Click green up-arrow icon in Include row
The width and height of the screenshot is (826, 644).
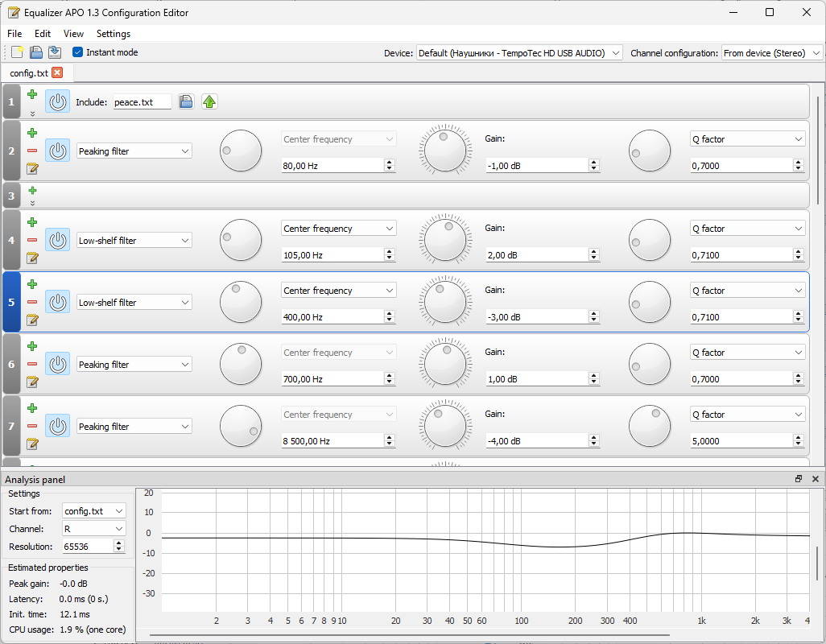[x=209, y=101]
